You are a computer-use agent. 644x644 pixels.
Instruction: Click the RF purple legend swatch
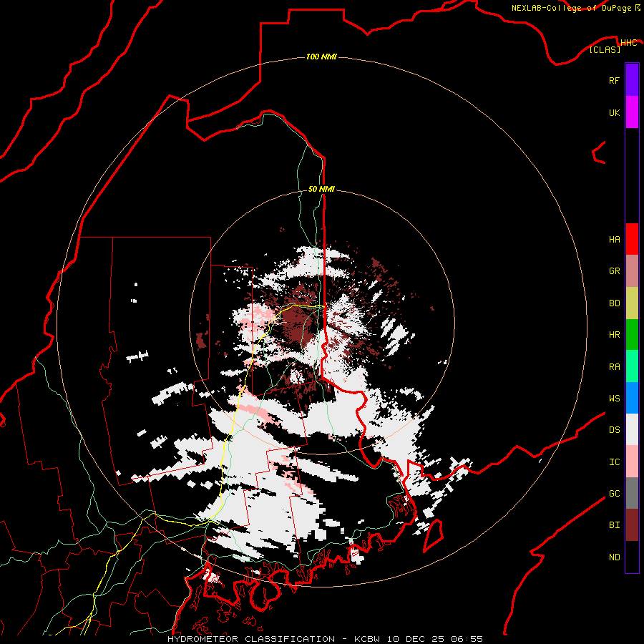coord(632,80)
